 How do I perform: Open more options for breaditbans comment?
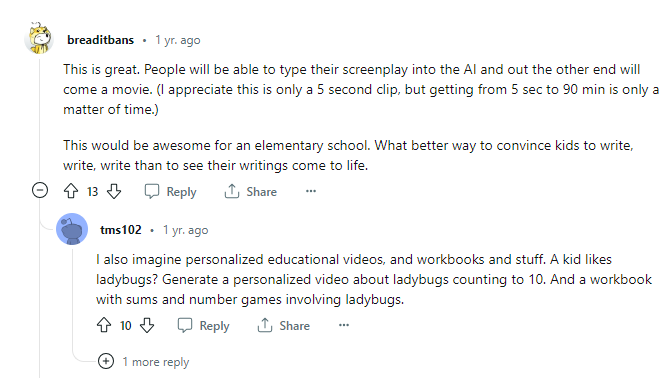[311, 191]
